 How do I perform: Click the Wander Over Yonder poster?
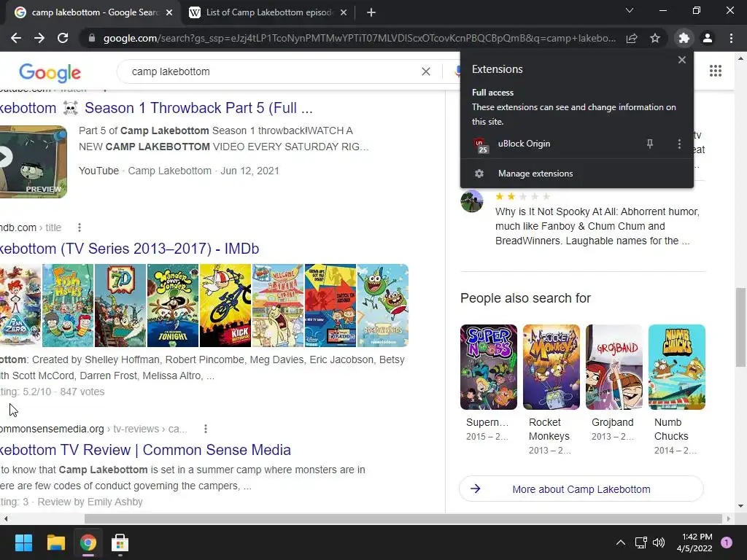coord(172,306)
